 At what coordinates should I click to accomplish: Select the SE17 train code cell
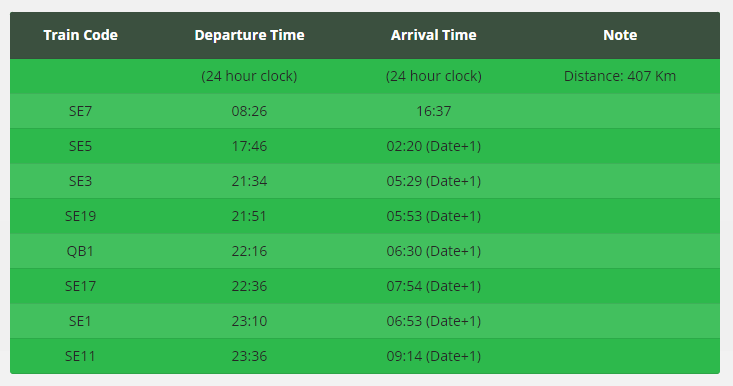click(x=80, y=286)
